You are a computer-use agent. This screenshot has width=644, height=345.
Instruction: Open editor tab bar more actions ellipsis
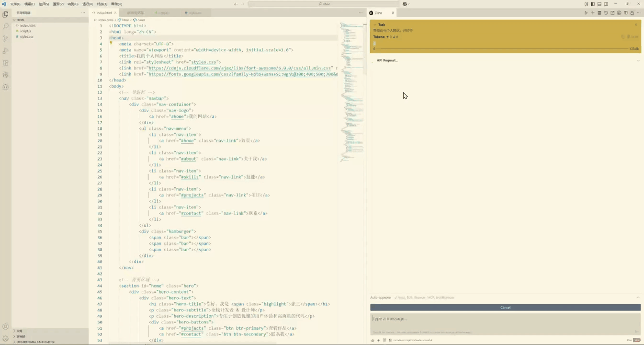[361, 13]
